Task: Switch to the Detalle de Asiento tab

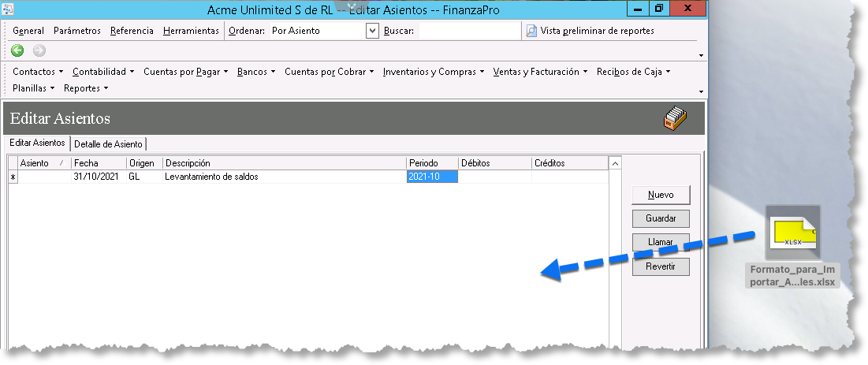Action: tap(109, 144)
